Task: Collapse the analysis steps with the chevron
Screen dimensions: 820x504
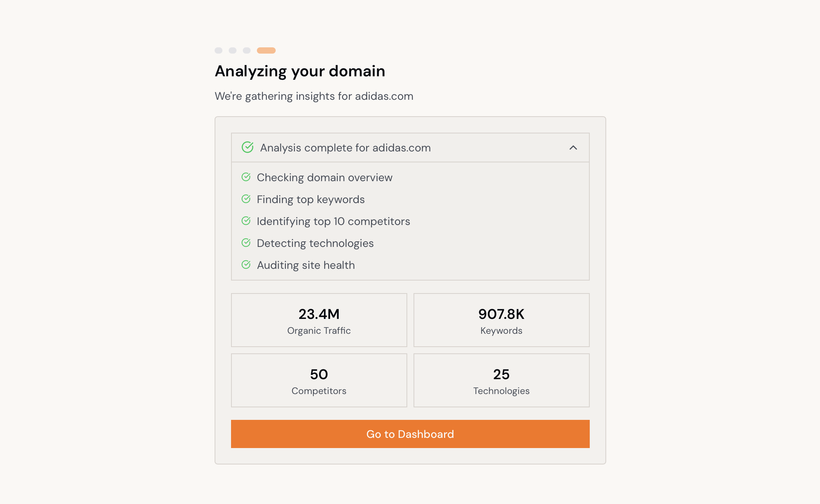Action: 573,148
